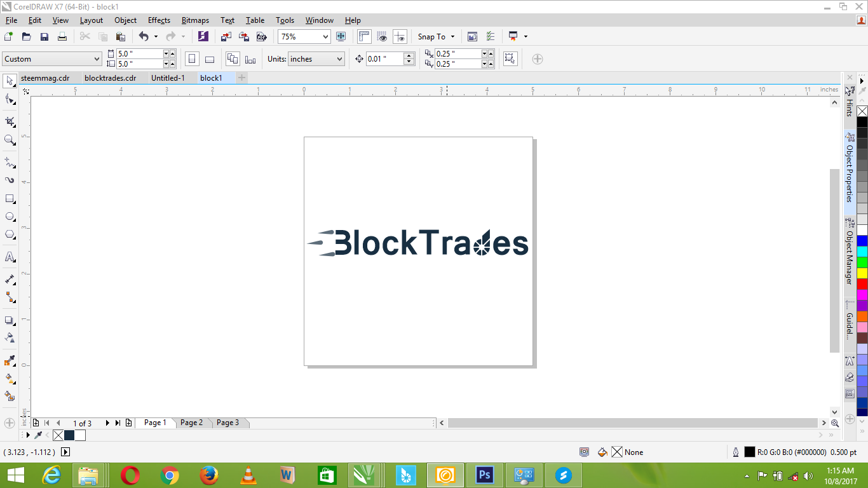This screenshot has height=488, width=868.
Task: Click the Import icon
Action: click(x=226, y=37)
